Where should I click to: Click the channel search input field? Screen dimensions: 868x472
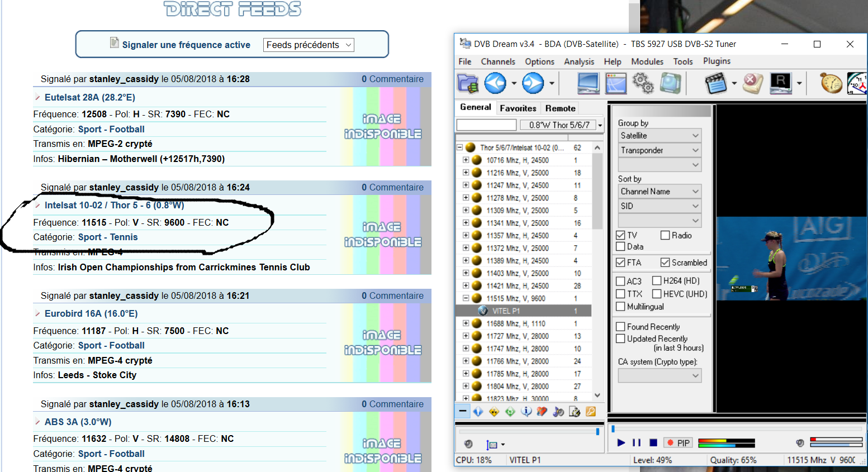[x=486, y=125]
